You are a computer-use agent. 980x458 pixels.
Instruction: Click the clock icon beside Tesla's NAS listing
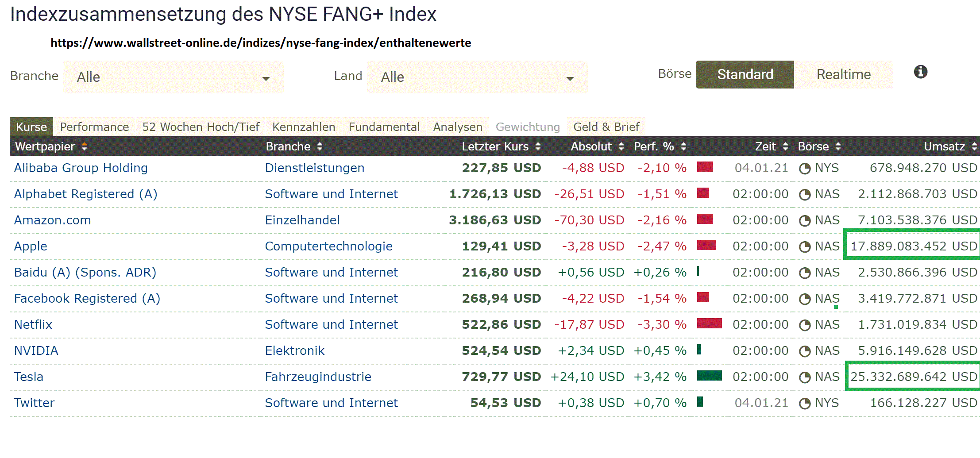(804, 376)
